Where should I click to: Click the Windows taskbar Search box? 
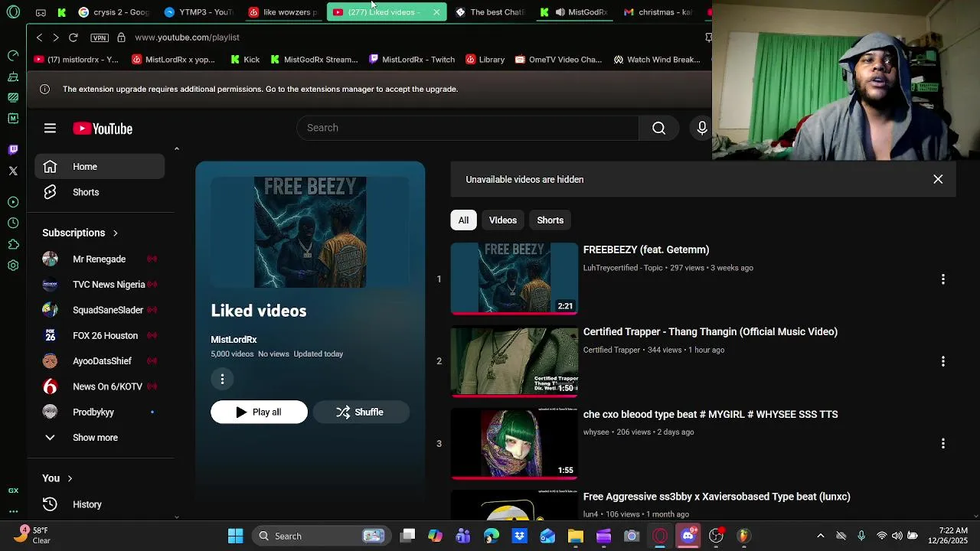coord(322,536)
